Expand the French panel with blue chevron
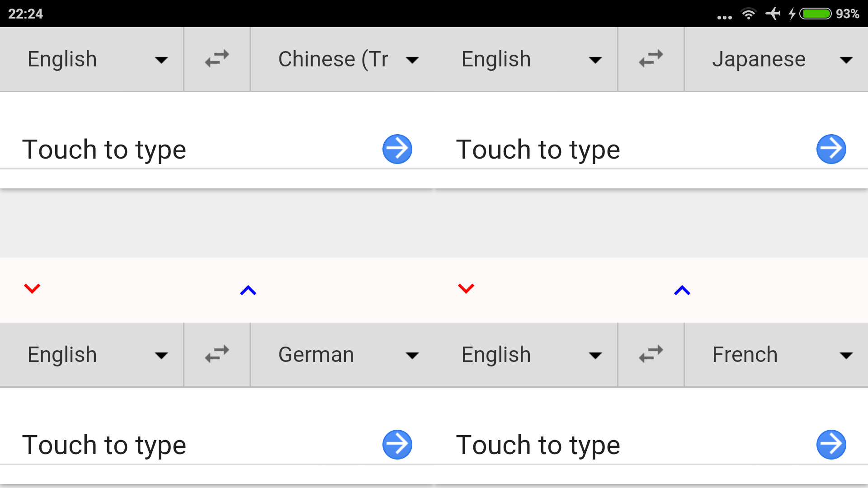 point(681,290)
